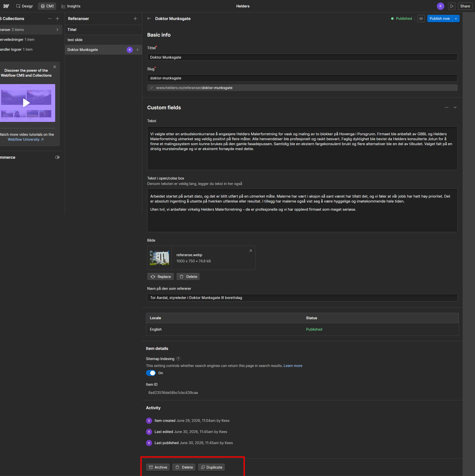Expand the Doktor Munksgate row chevron
475x476 pixels.
(138, 50)
